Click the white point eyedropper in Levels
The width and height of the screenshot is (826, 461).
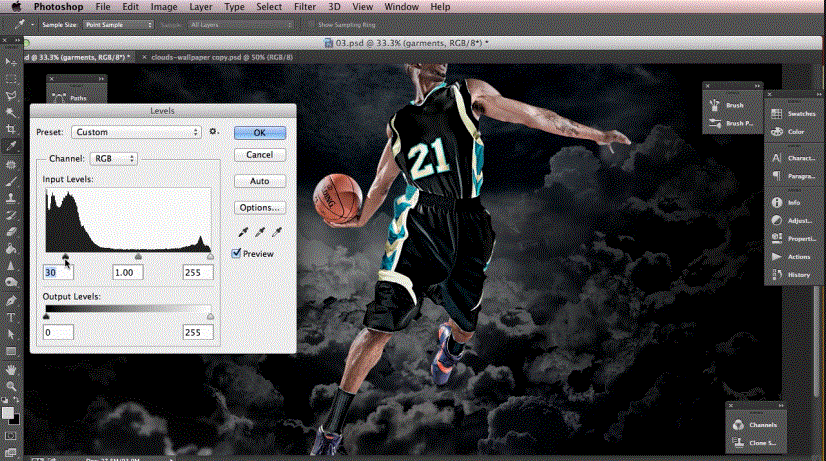point(277,231)
